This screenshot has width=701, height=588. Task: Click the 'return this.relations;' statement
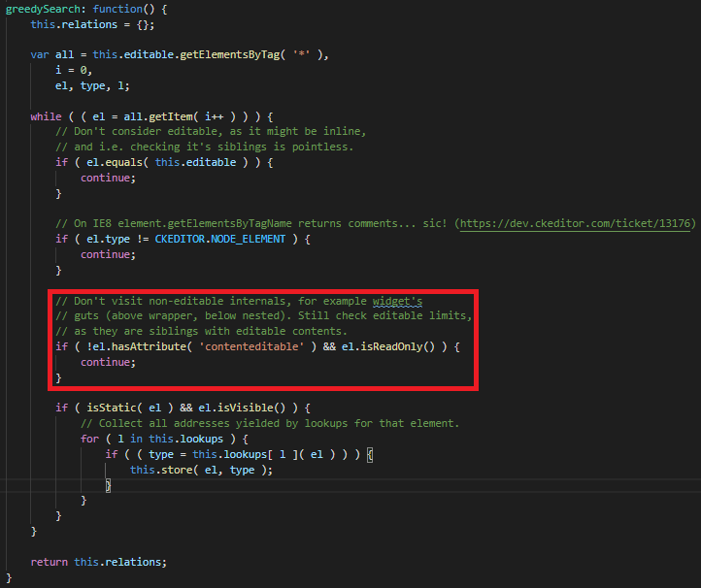[99, 562]
